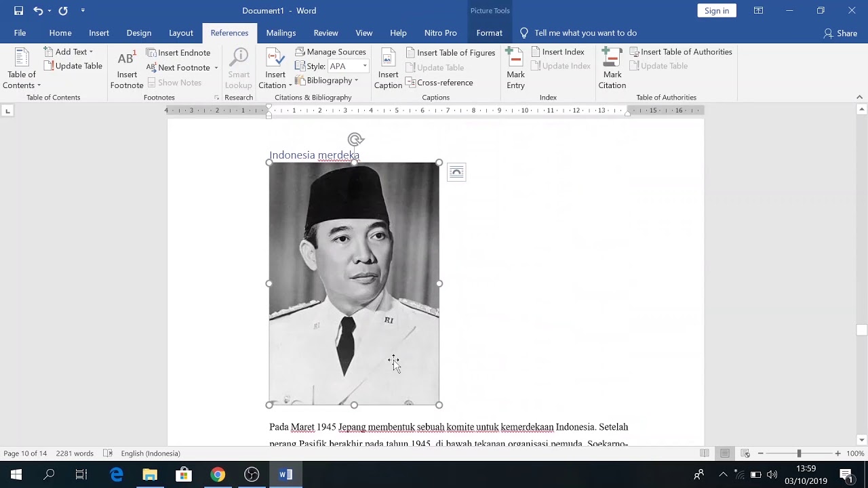The image size is (868, 488).
Task: Switch to Print Layout view
Action: (x=725, y=453)
